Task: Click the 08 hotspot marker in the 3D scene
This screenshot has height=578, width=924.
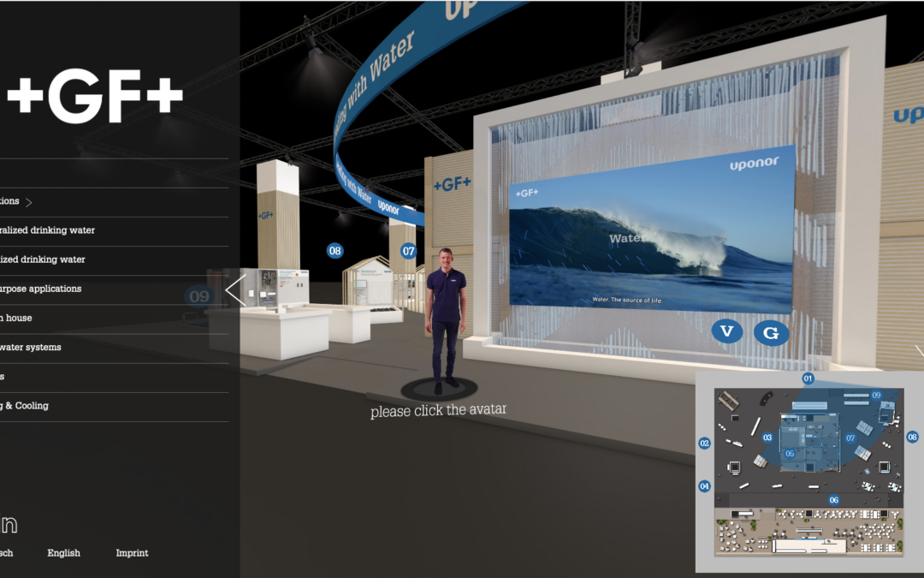Action: [x=335, y=251]
